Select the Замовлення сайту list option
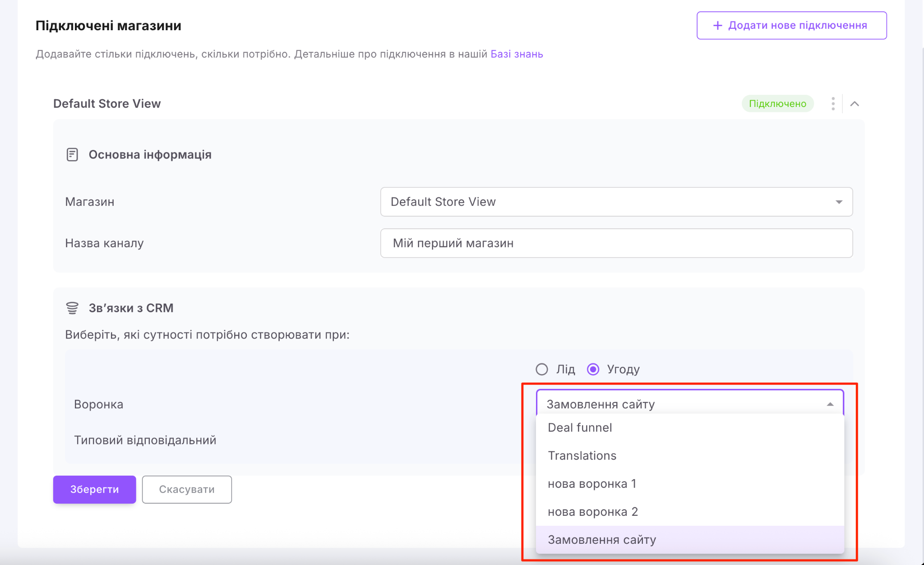The height and width of the screenshot is (565, 924). pos(601,540)
